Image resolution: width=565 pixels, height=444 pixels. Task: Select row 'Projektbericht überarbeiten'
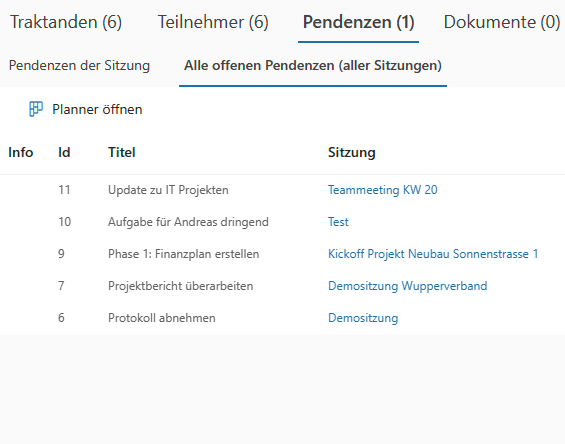(x=282, y=286)
